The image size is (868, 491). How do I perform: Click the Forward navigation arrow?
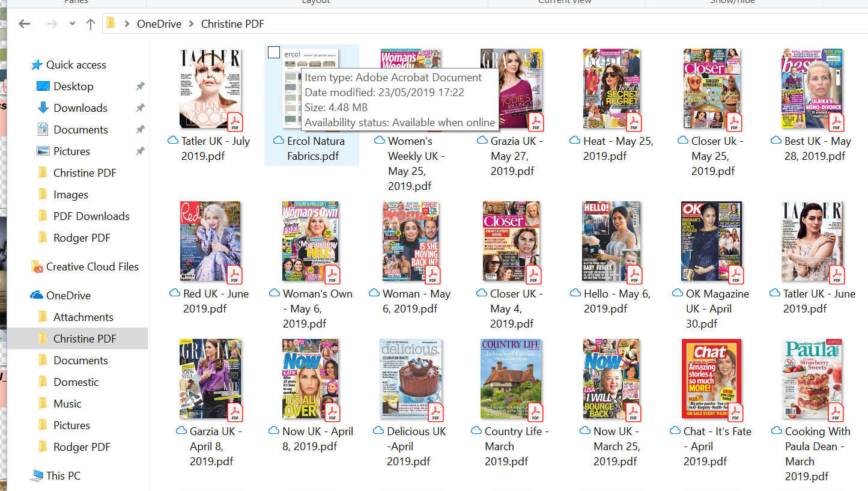point(52,24)
